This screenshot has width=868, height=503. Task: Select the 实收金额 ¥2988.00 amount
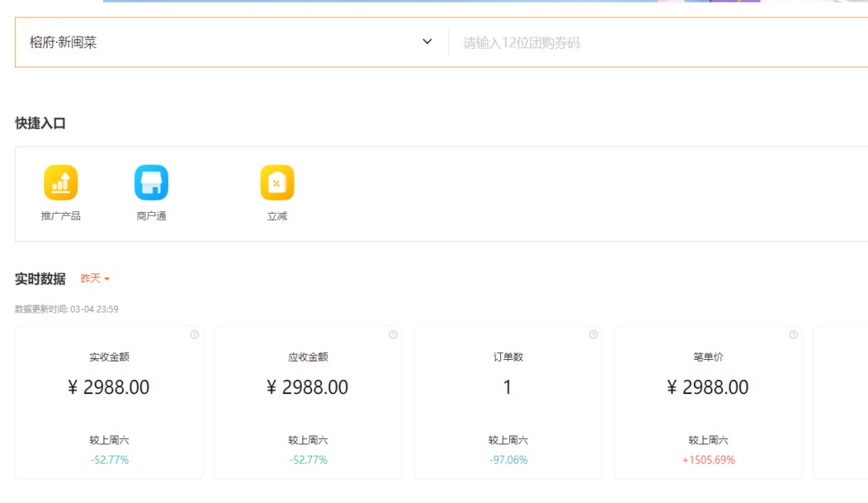(x=108, y=387)
